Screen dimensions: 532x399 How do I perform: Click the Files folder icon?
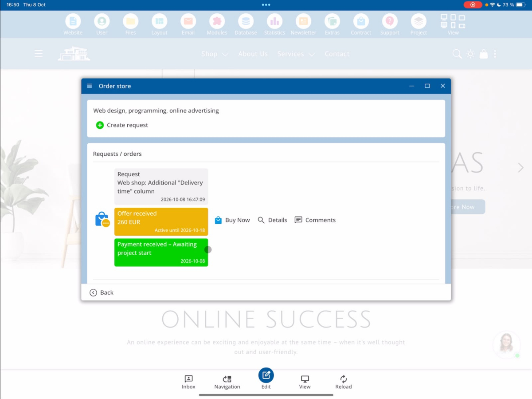[130, 21]
